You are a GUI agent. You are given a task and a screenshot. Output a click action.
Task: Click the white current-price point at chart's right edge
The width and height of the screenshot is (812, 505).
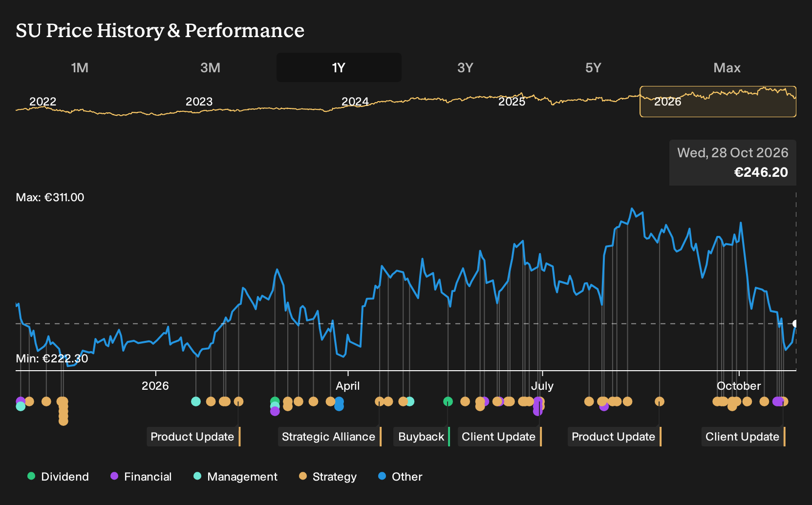[795, 324]
